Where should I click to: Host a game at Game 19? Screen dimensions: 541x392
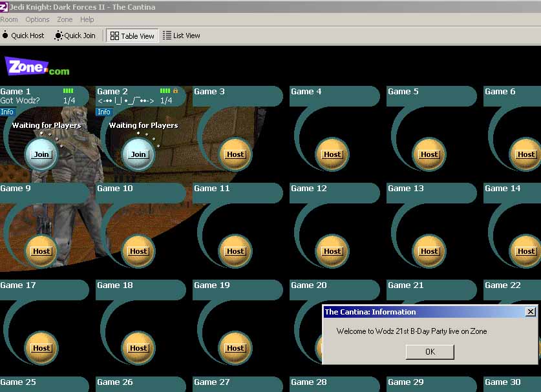(x=235, y=348)
